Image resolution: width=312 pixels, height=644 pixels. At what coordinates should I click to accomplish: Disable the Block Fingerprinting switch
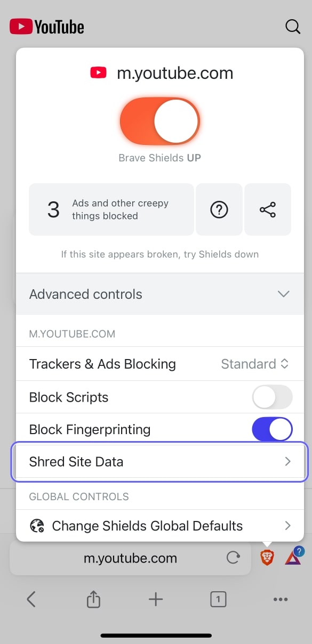pyautogui.click(x=272, y=429)
